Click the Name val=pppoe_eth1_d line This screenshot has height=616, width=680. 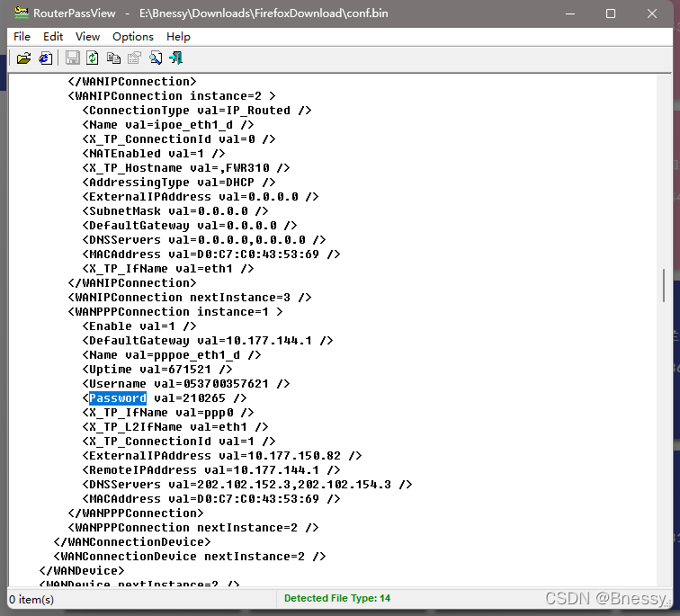point(172,355)
